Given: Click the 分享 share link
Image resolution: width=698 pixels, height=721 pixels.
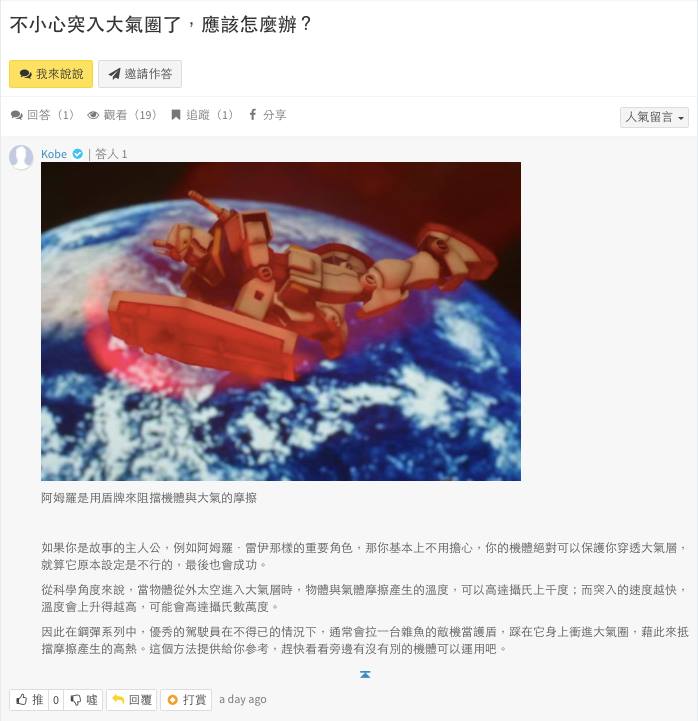Looking at the screenshot, I should tap(267, 115).
